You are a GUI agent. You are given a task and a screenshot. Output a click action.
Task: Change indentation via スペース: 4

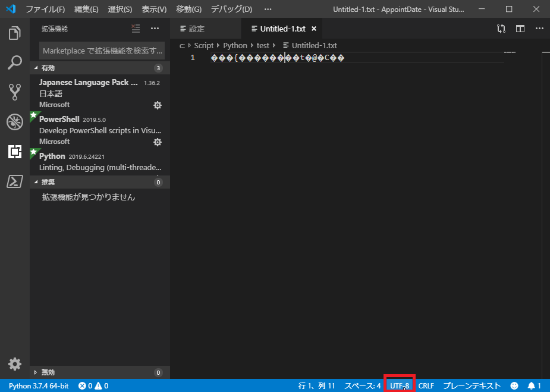(362, 385)
